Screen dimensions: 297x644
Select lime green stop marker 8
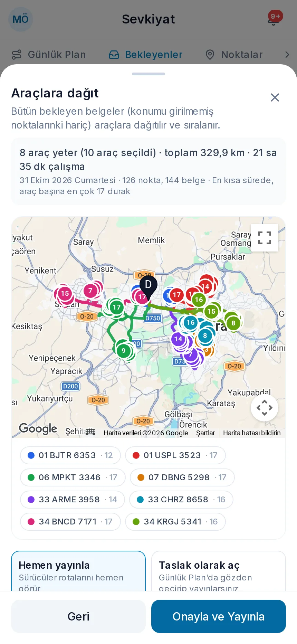coord(233,323)
